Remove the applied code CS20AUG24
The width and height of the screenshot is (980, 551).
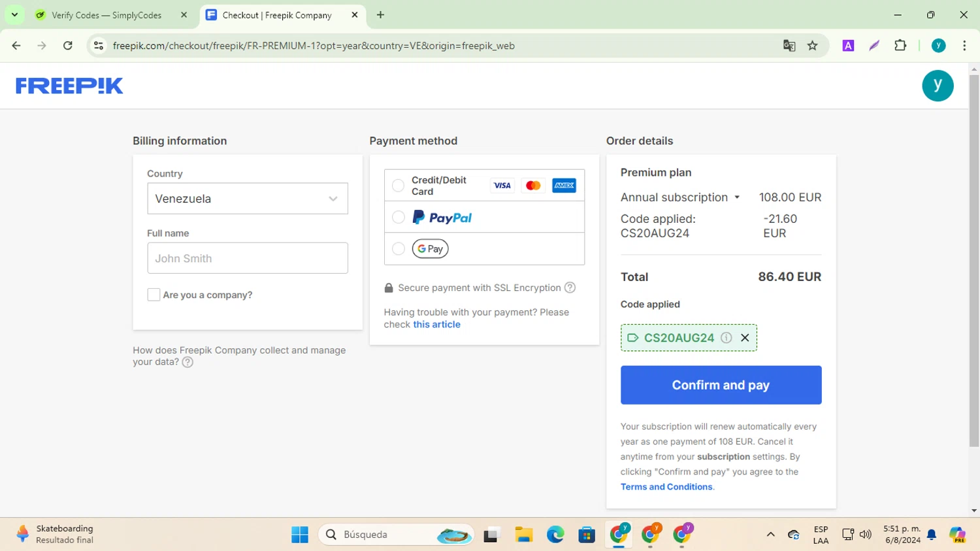click(x=745, y=338)
